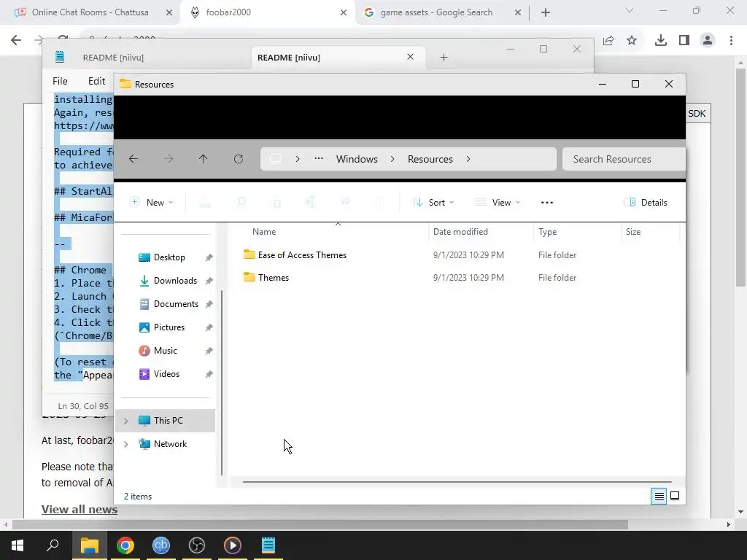Click the Explorer forward navigation arrow

[x=169, y=159]
